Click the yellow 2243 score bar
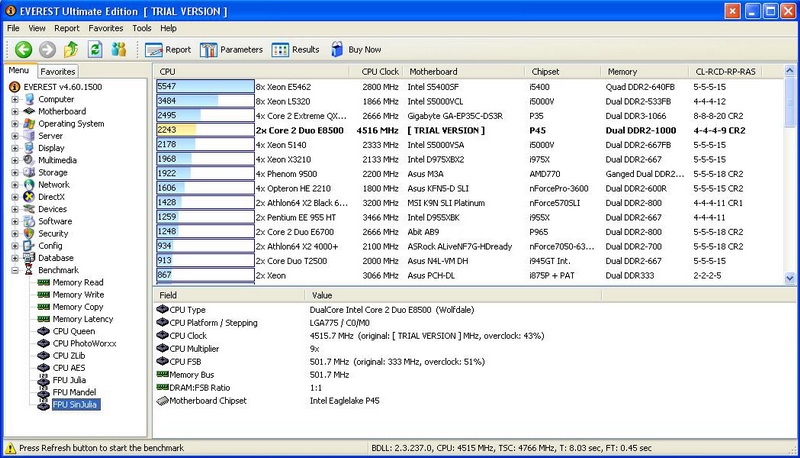This screenshot has height=458, width=800. [205, 131]
